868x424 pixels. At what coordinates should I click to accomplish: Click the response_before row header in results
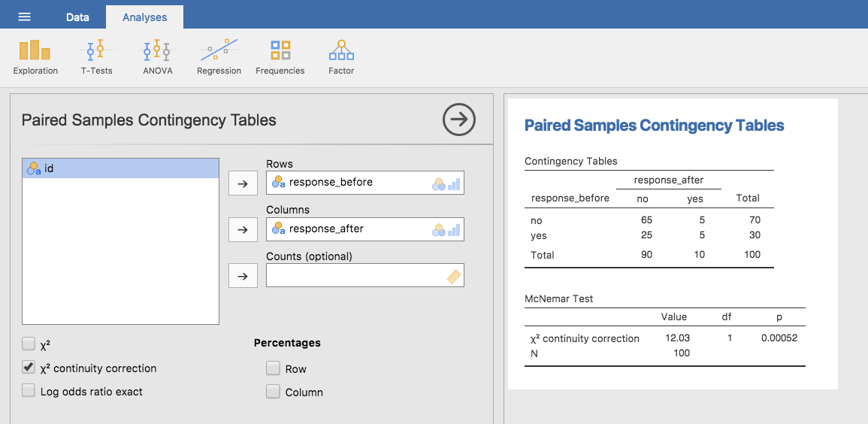(x=570, y=198)
